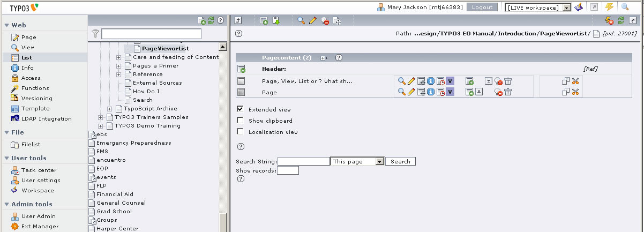Click the clear cache lightning icon in top bar
The height and width of the screenshot is (232, 644).
[609, 7]
